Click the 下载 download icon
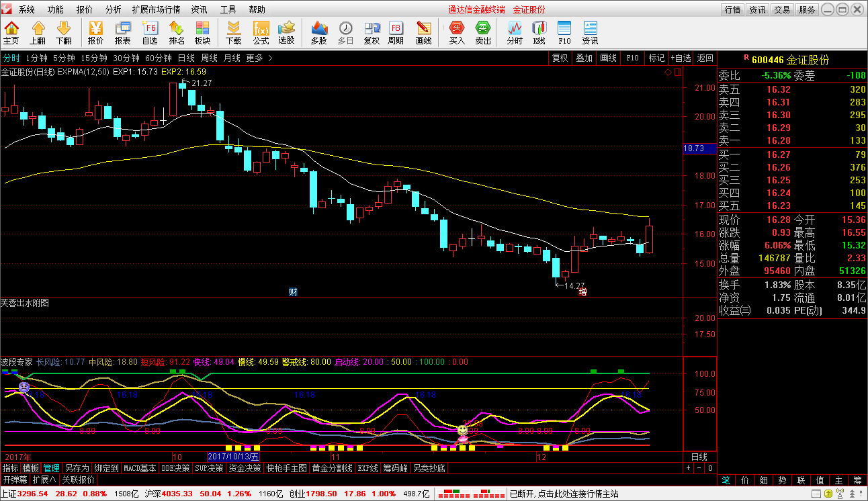 point(233,32)
